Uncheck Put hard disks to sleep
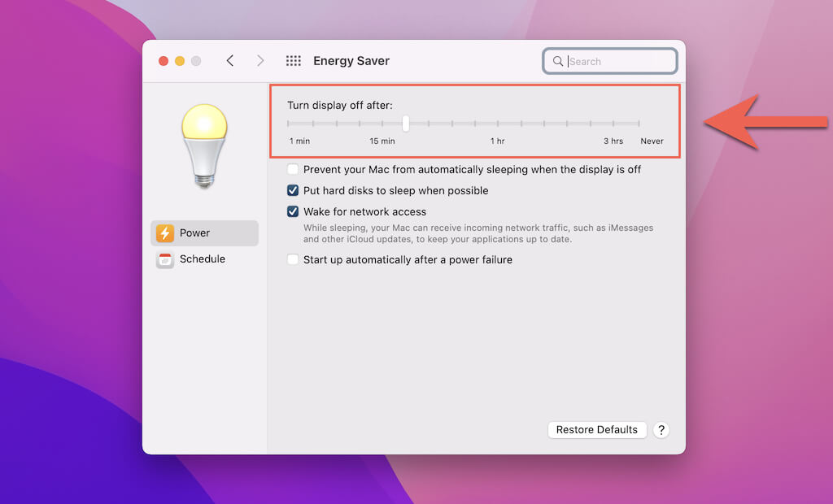The height and width of the screenshot is (504, 833). point(293,190)
